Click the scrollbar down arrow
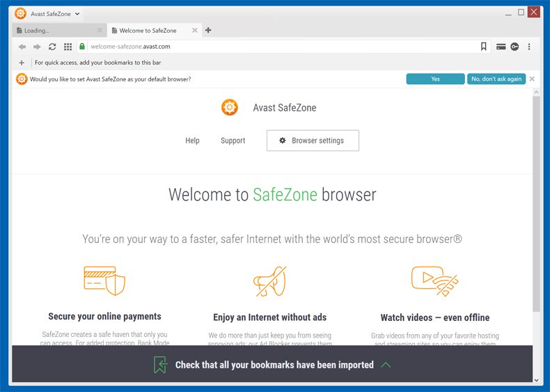The height and width of the screenshot is (392, 550). pos(536,379)
